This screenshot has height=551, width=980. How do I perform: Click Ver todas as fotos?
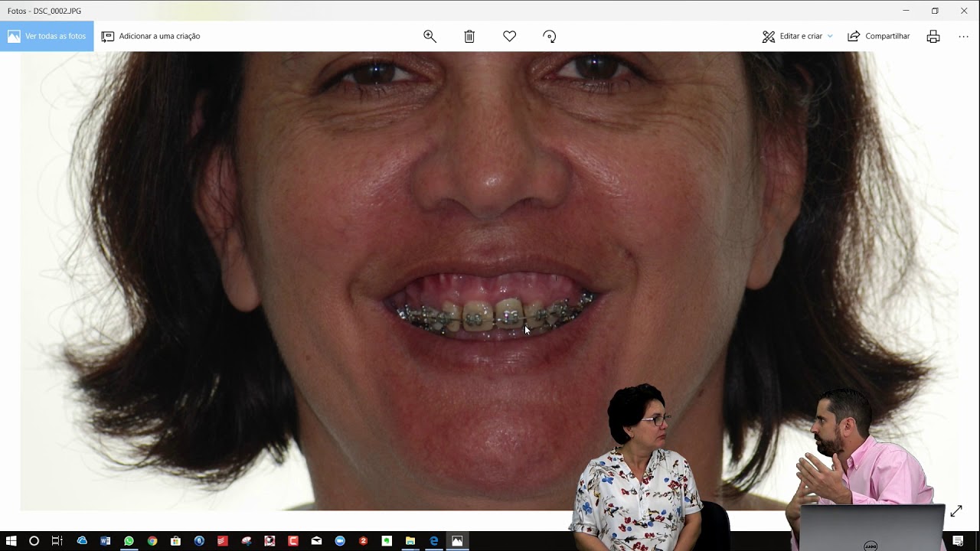(47, 36)
